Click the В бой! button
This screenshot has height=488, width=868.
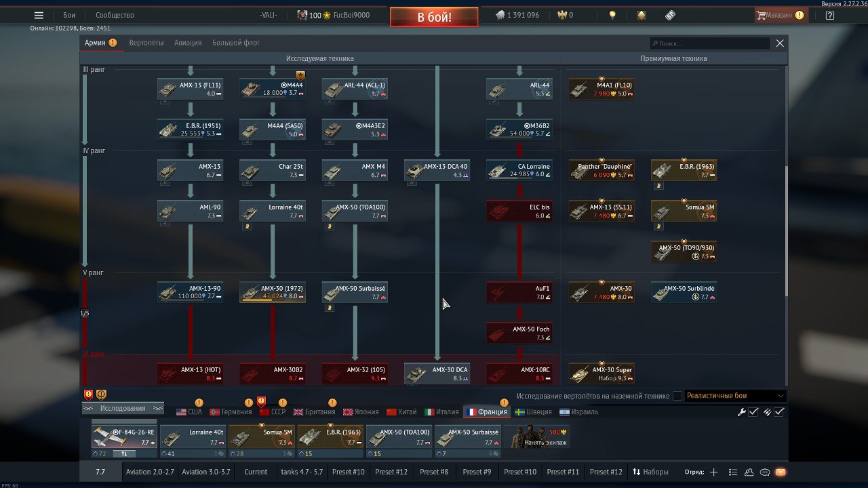click(434, 17)
